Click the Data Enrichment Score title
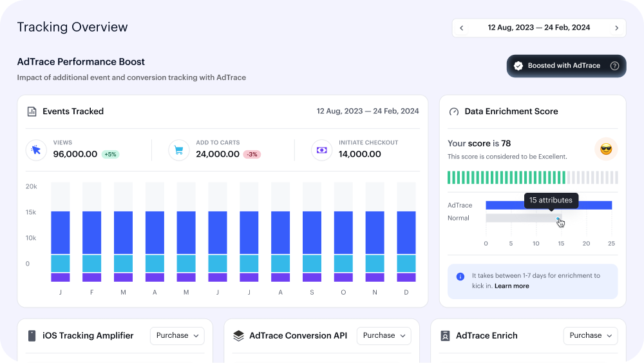The height and width of the screenshot is (363, 644). click(511, 112)
